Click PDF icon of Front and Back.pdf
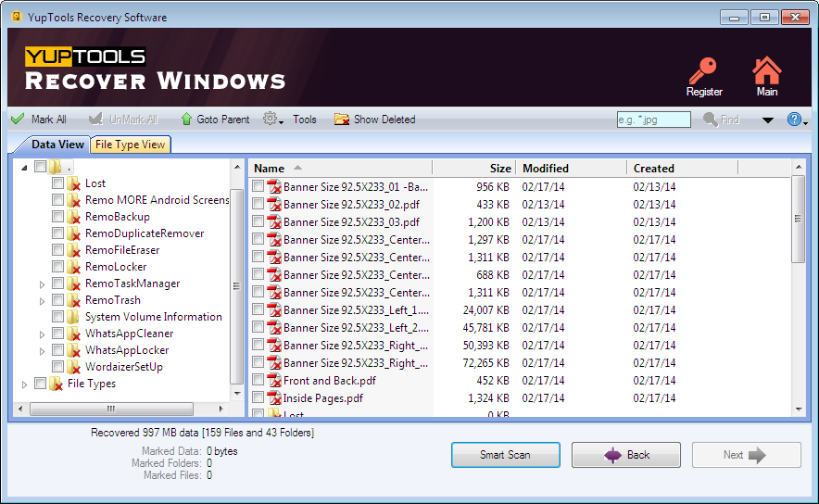 (x=274, y=380)
